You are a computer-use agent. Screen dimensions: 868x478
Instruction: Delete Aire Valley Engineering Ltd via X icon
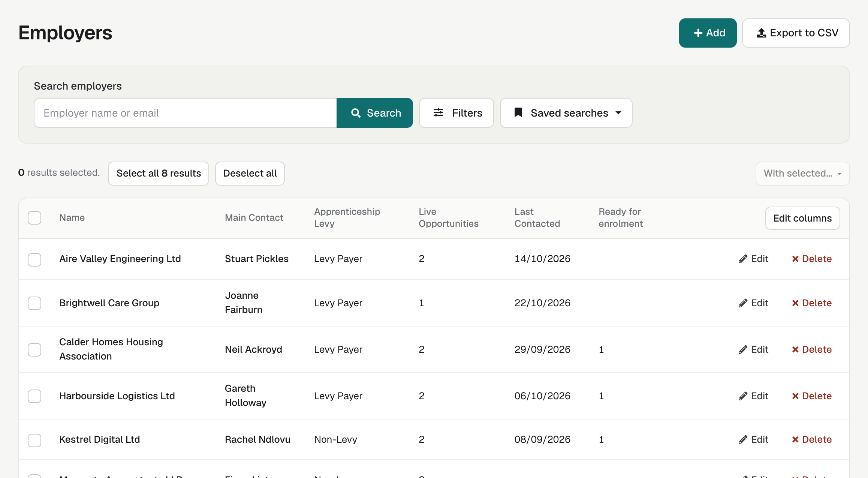[811, 259]
